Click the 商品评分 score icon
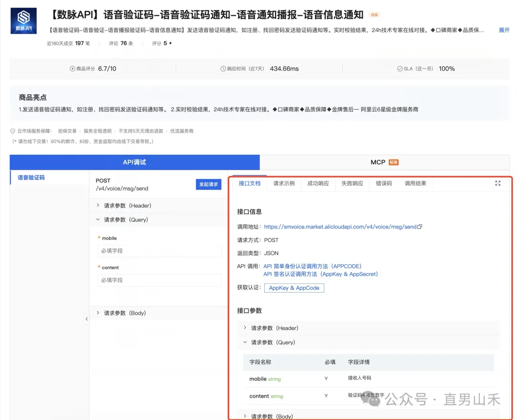The width and height of the screenshot is (517, 420). tap(73, 68)
